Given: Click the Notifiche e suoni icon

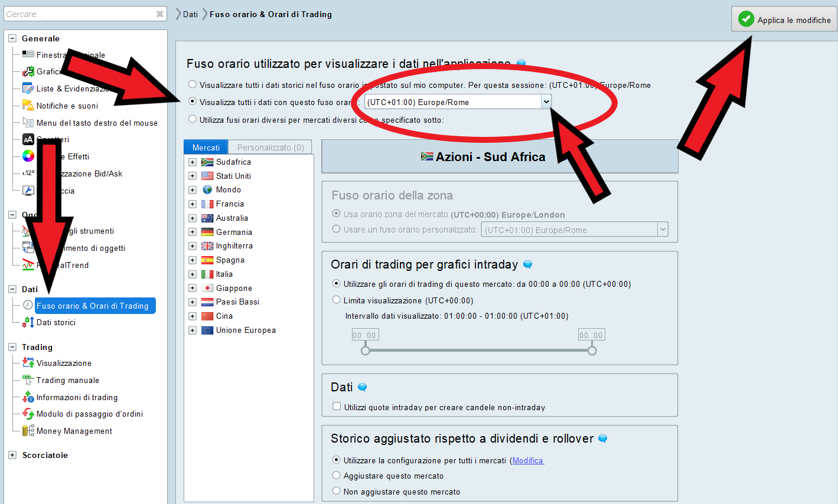Looking at the screenshot, I should [x=28, y=105].
